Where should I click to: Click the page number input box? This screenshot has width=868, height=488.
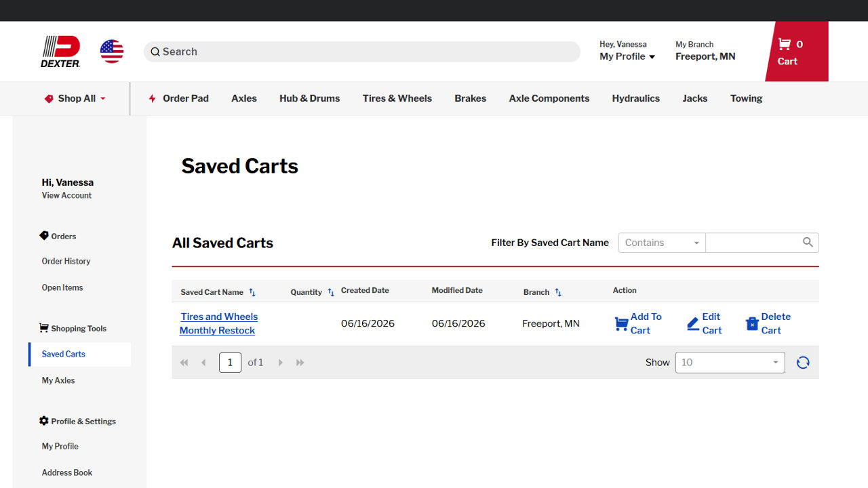coord(230,363)
